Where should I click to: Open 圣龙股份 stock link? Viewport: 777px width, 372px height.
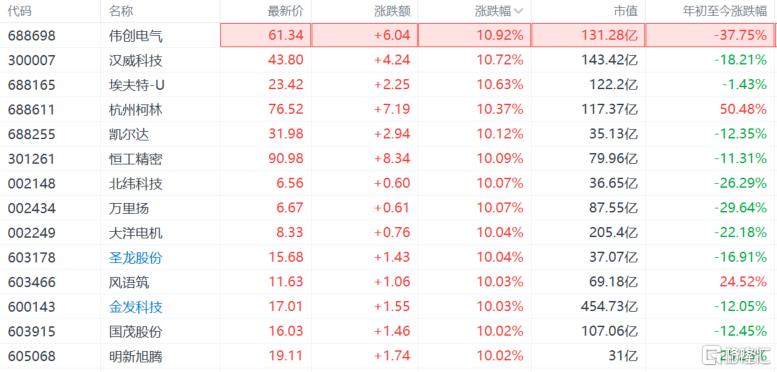[136, 258]
